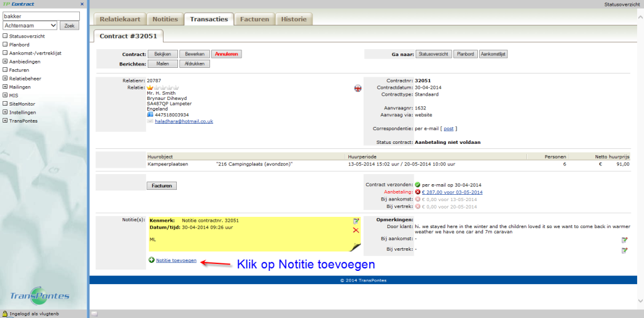The height and width of the screenshot is (318, 644).
Task: Open the Historie tab
Action: [x=294, y=19]
